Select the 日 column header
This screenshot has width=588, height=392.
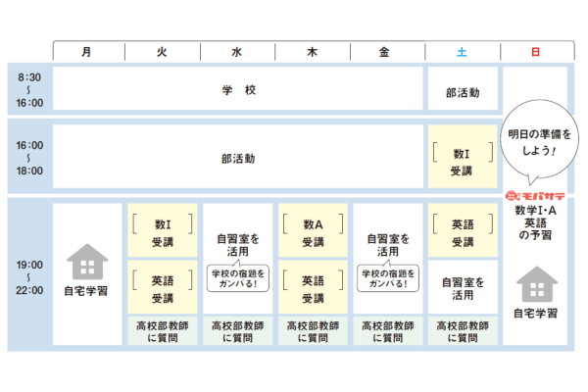click(x=535, y=52)
